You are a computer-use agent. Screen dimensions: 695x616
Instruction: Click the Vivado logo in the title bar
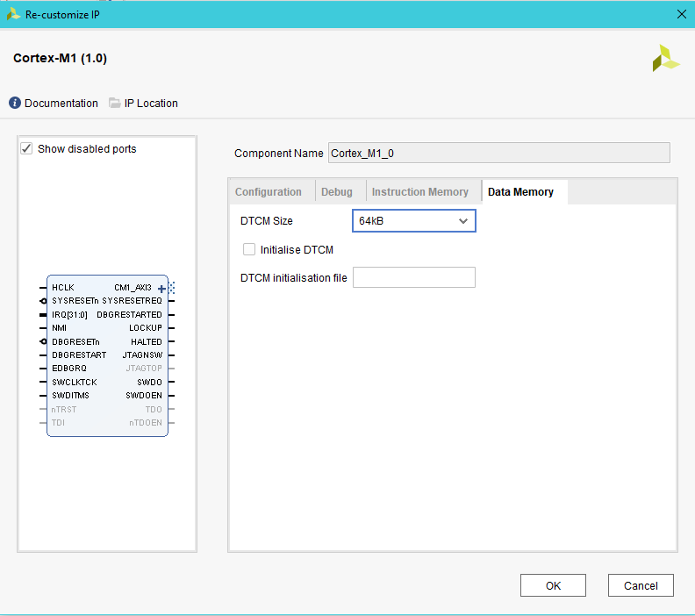pos(13,14)
